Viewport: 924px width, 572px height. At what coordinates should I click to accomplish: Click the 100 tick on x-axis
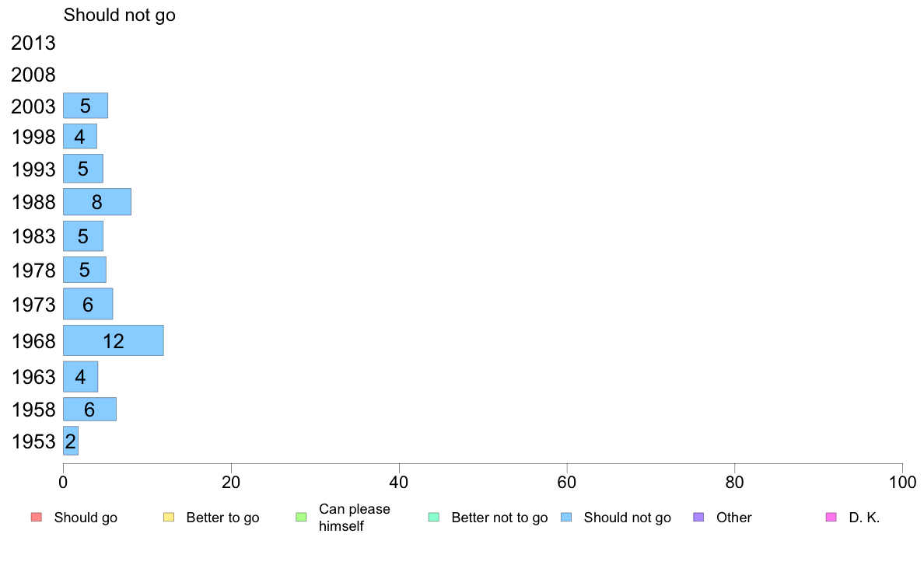tap(902, 483)
